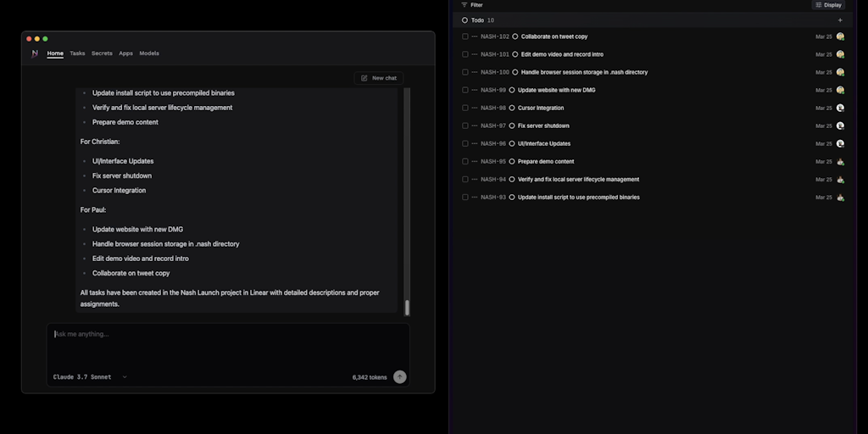Open the Display options dropdown
The width and height of the screenshot is (868, 434).
pos(829,5)
